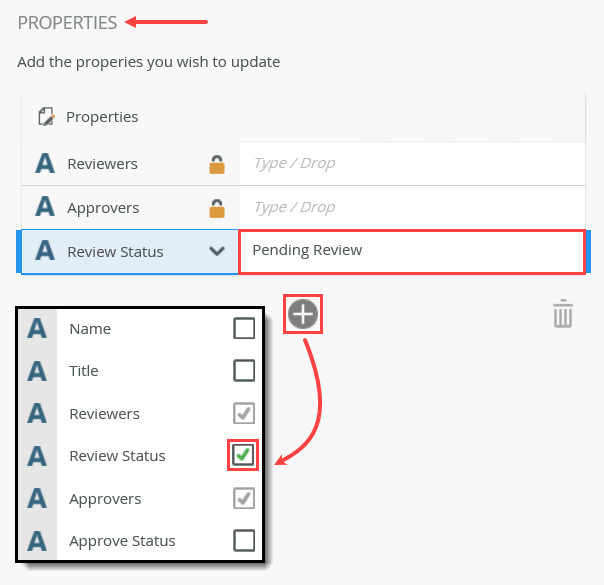Click the text-type icon beside Review Status row
604x585 pixels.
[x=45, y=251]
